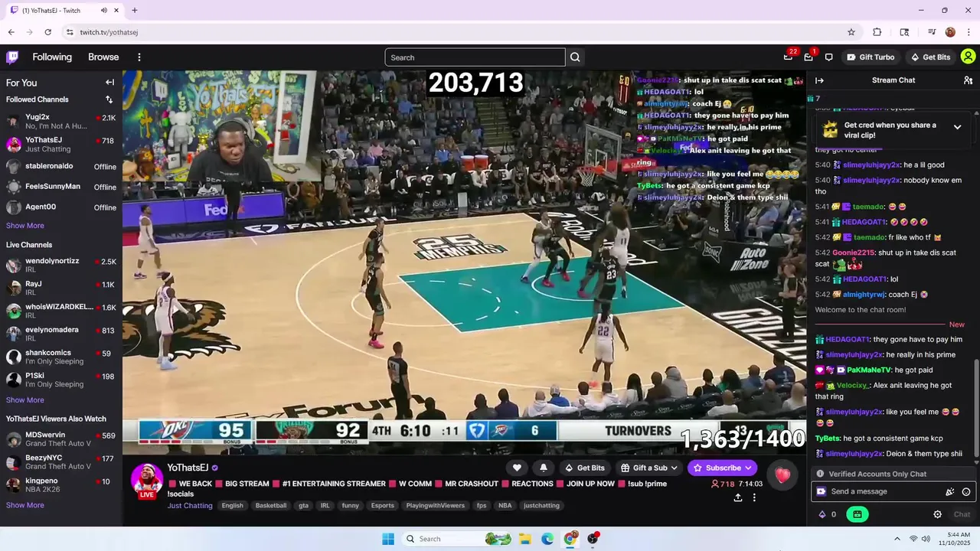
Task: Open the Just Chatting category link
Action: click(x=190, y=506)
